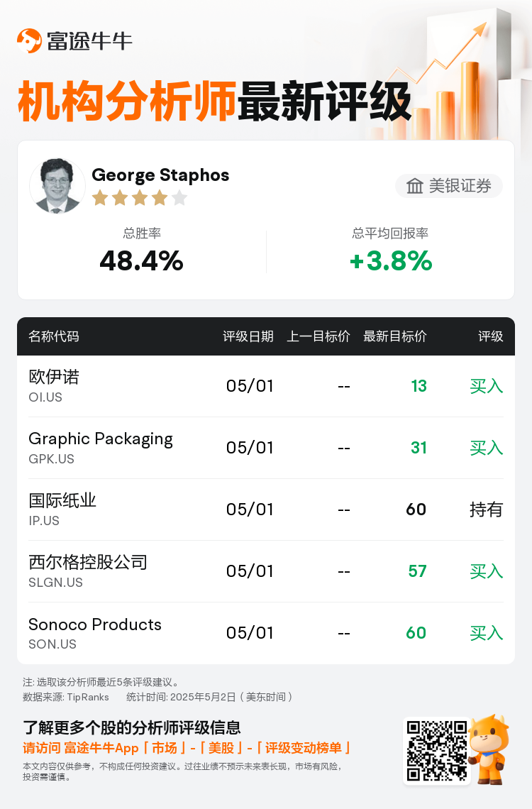Select 国际纸业 IP.US stock entry
532x809 pixels.
click(266, 510)
